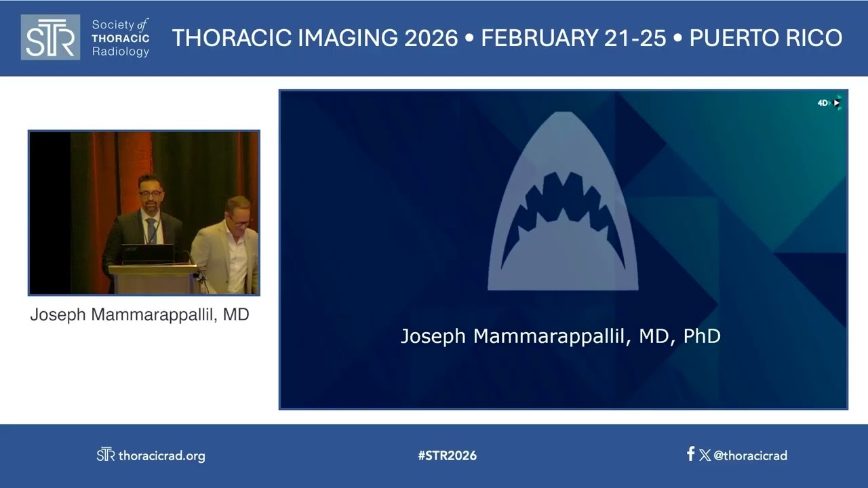This screenshot has width=868, height=488.
Task: Click the 4D play icon on the slide
Action: pyautogui.click(x=829, y=103)
